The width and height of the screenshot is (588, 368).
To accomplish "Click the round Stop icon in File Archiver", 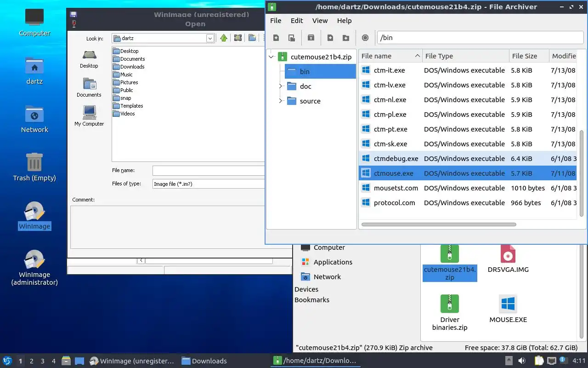I will pos(365,38).
